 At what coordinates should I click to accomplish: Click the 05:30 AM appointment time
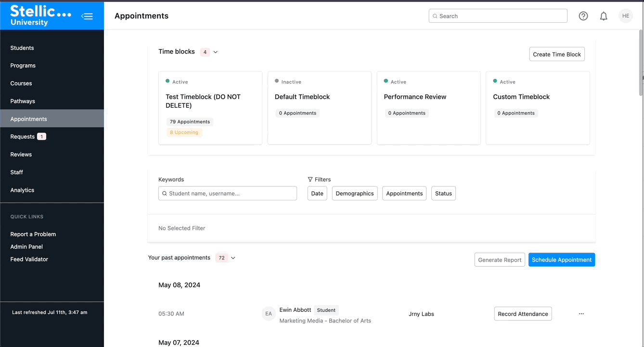click(x=171, y=314)
